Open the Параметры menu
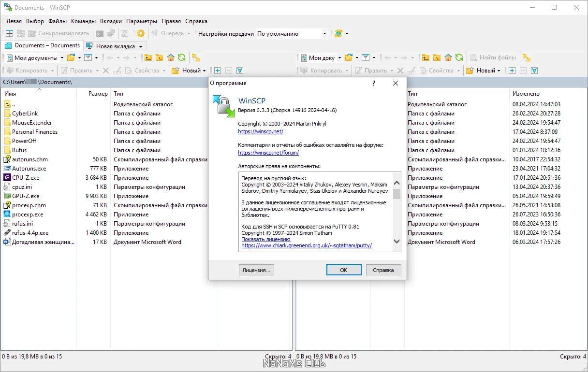This screenshot has width=588, height=372. [142, 21]
